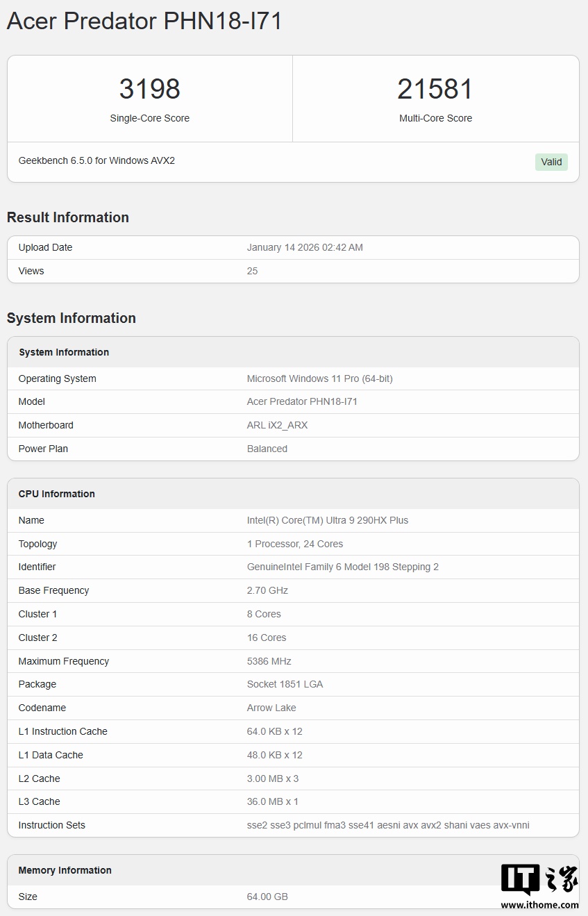588x916 pixels.
Task: Click the green Valid badge
Action: (x=551, y=162)
